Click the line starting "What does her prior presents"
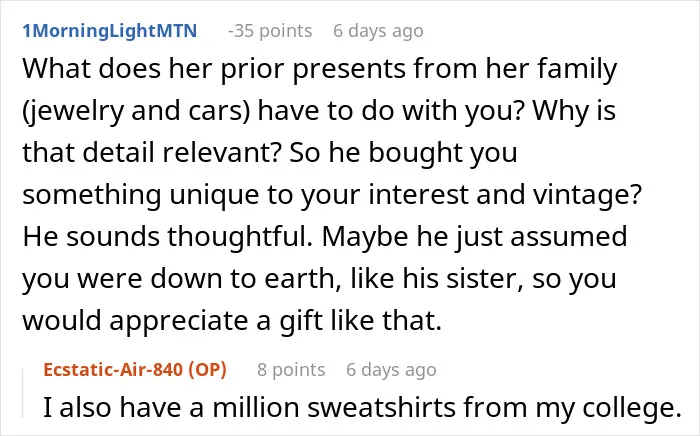Screen dimensions: 700x436 click(320, 69)
